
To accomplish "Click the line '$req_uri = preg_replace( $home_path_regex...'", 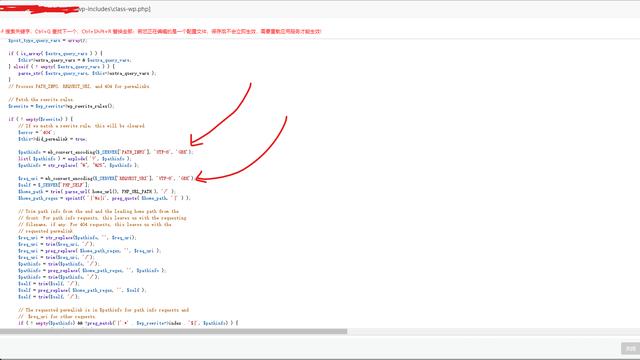I will (x=89, y=251).
